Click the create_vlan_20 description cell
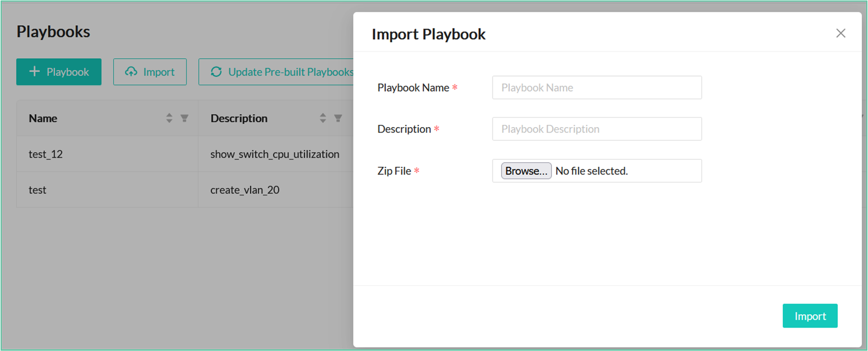868x351 pixels. pyautogui.click(x=245, y=190)
